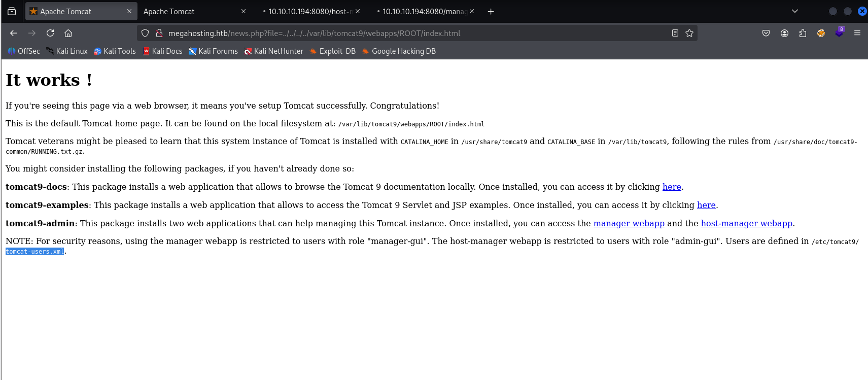The image size is (868, 380).
Task: Open the host-manager webapp link
Action: 746,223
